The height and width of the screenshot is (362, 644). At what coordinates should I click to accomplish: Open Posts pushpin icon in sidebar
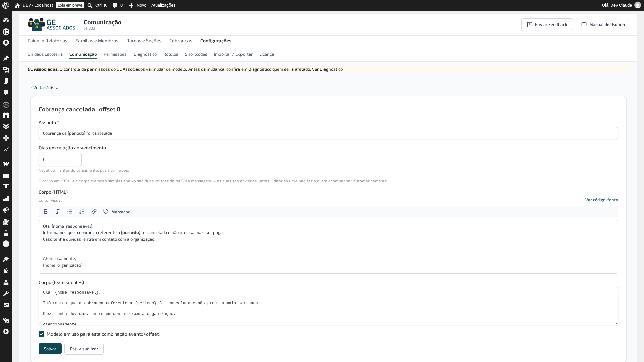6,58
